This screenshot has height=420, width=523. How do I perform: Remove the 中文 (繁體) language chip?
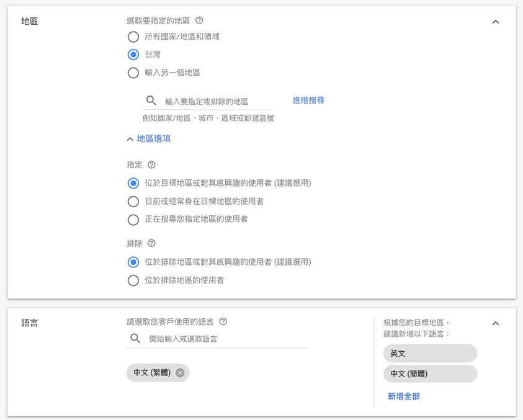pos(180,373)
